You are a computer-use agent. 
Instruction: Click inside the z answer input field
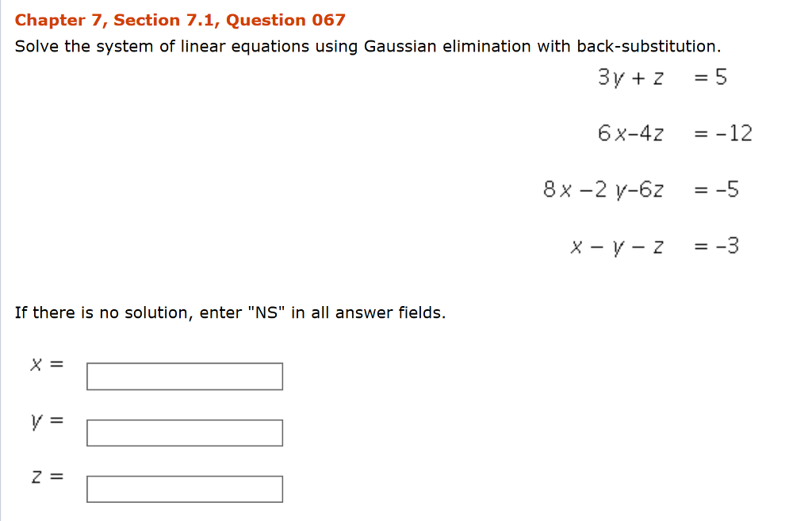pyautogui.click(x=184, y=488)
